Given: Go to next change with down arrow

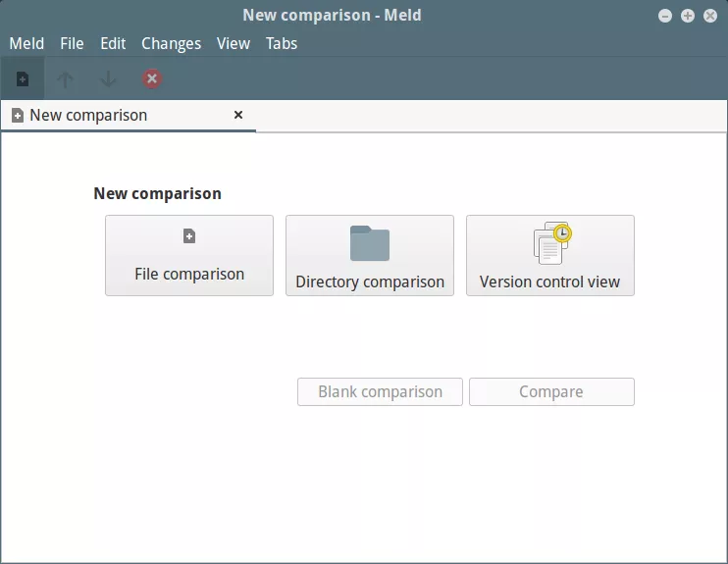Looking at the screenshot, I should click(109, 79).
